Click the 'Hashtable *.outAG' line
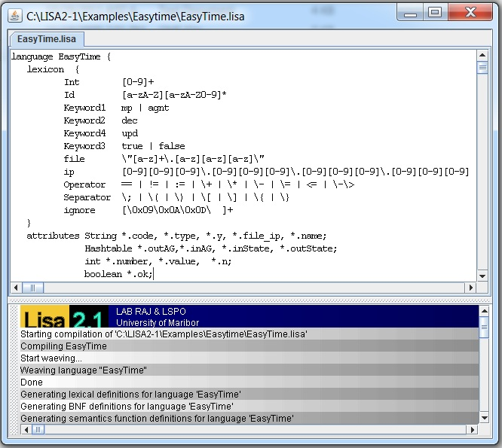 point(210,248)
